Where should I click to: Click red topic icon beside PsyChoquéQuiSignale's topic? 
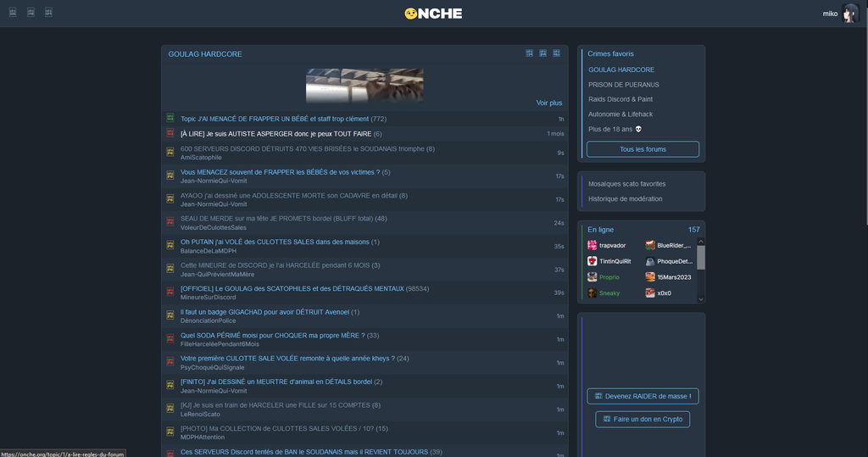tap(170, 362)
